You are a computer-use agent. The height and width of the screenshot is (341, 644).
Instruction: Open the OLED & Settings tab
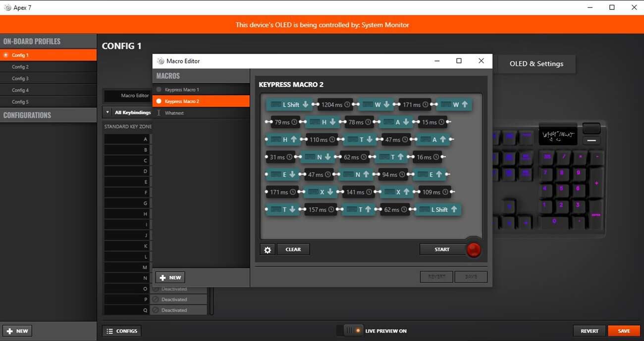(536, 64)
